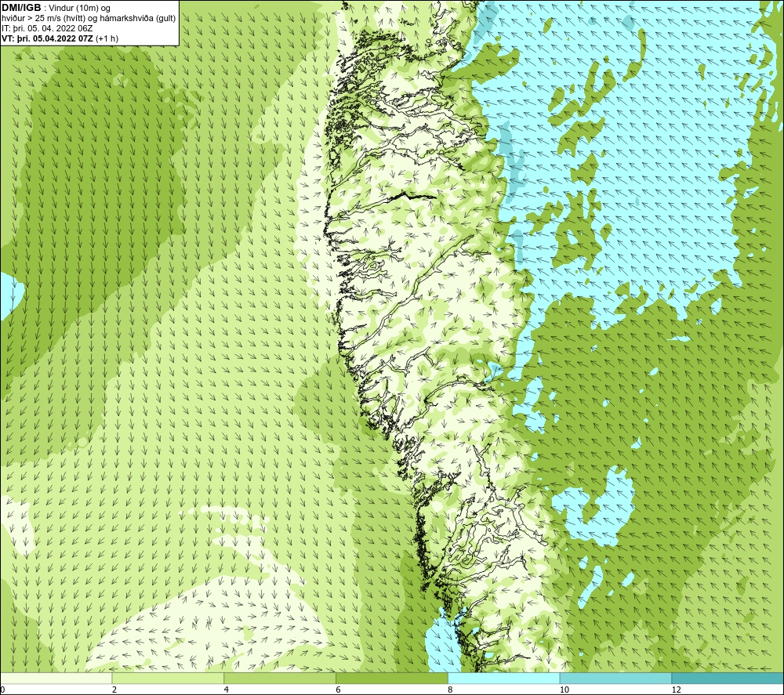Click the legend scale value 10
The image size is (784, 695).
pos(564,690)
